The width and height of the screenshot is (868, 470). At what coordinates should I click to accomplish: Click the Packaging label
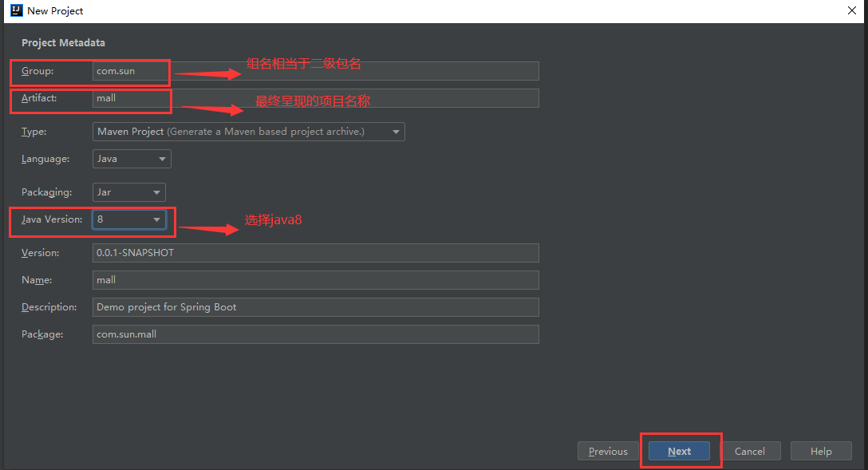[x=47, y=192]
